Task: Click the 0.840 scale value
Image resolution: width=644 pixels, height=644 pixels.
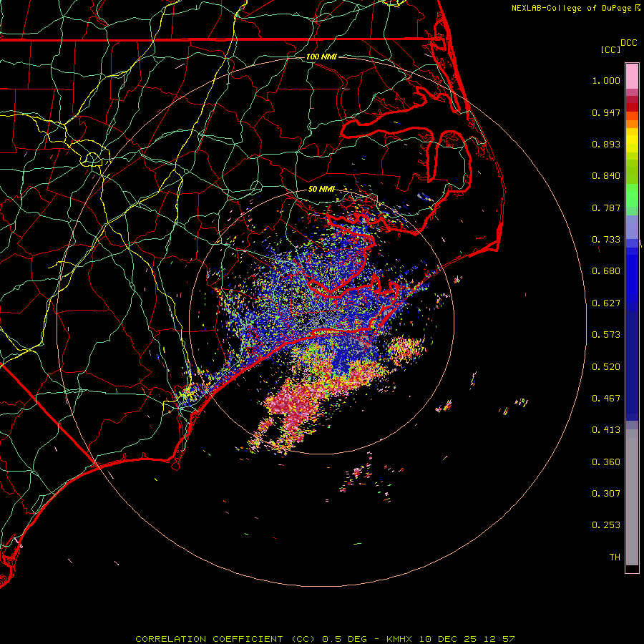Action: point(606,176)
